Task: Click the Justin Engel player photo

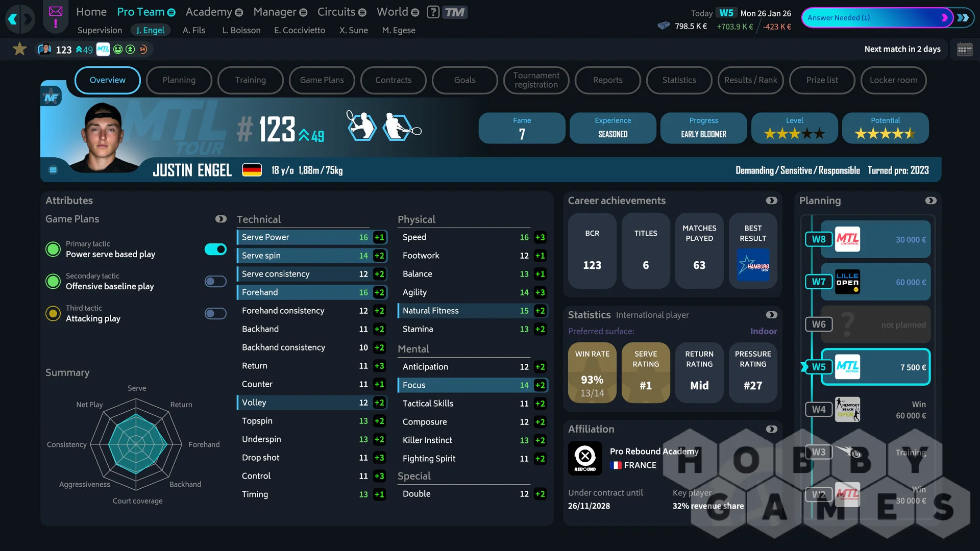Action: click(x=104, y=137)
